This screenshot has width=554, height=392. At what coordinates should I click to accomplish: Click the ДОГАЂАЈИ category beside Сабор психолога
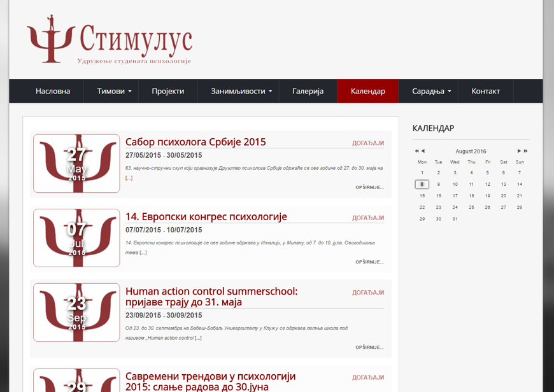tap(368, 143)
